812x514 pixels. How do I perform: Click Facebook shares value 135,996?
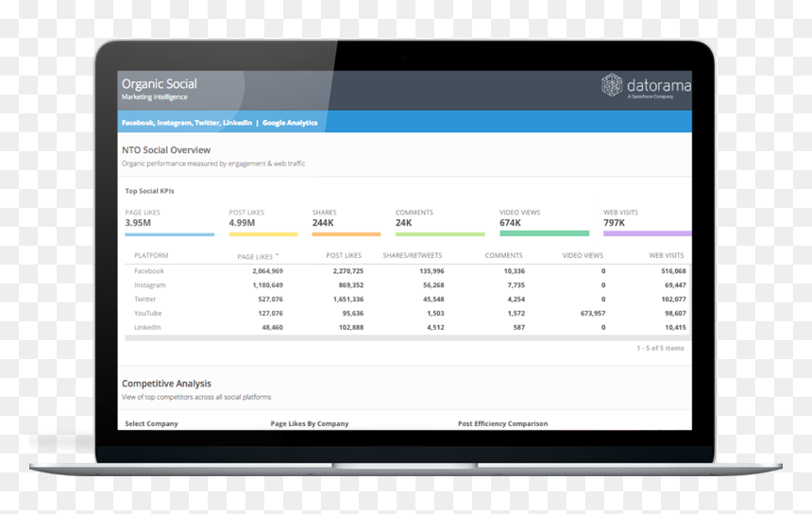(x=431, y=271)
